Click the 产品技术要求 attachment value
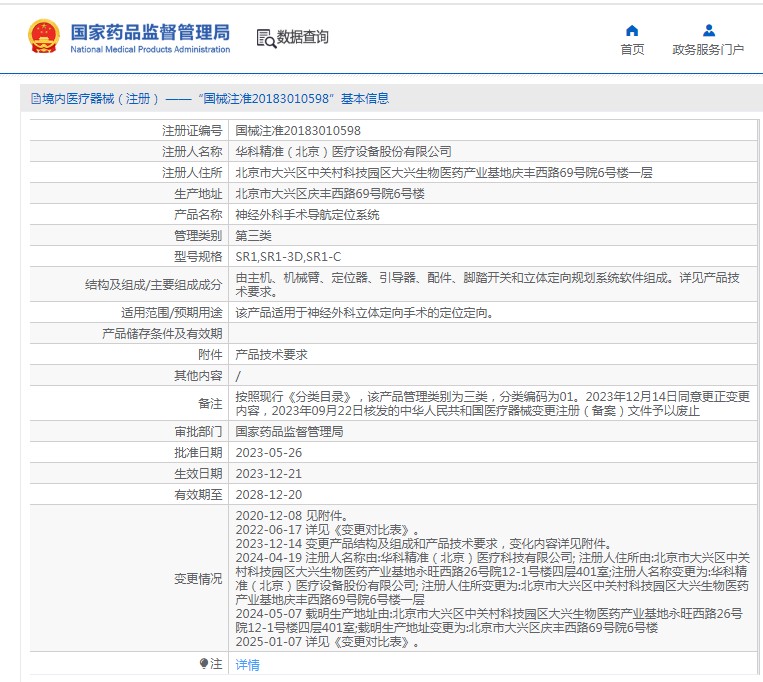The image size is (763, 682). [271, 354]
